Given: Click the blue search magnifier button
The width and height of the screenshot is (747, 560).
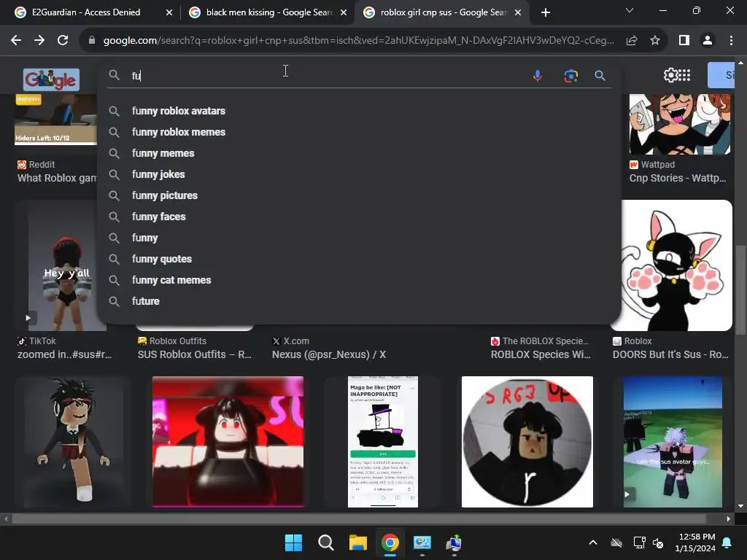Looking at the screenshot, I should (600, 75).
